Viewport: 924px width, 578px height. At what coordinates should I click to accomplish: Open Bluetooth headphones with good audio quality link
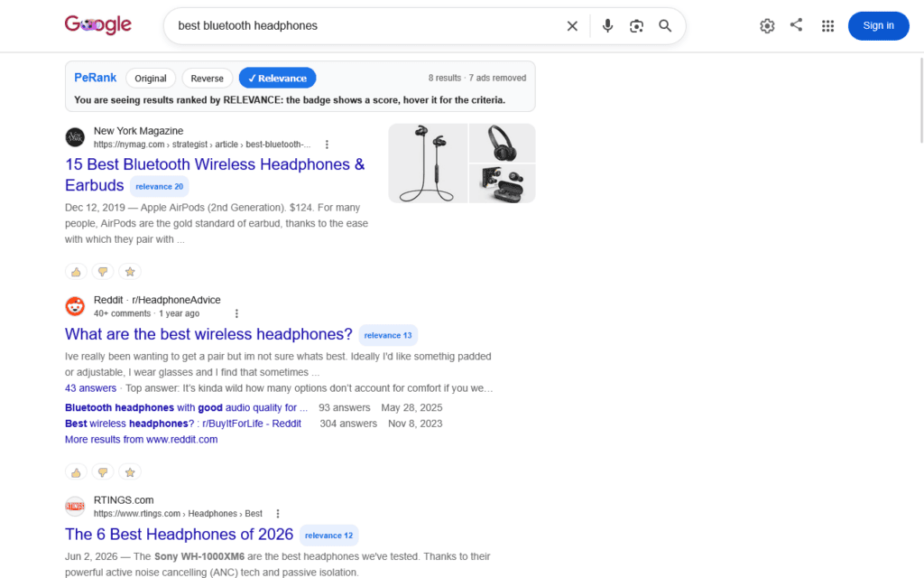click(186, 407)
